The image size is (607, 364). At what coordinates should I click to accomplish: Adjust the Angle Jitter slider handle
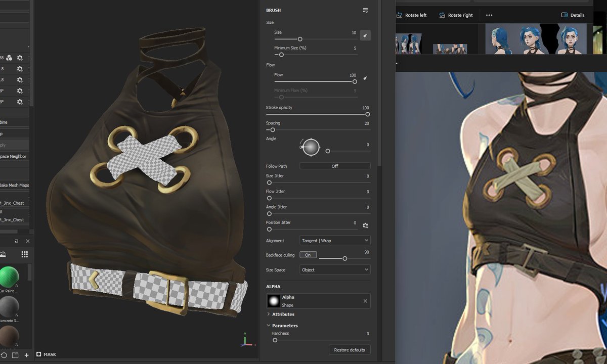(x=269, y=214)
